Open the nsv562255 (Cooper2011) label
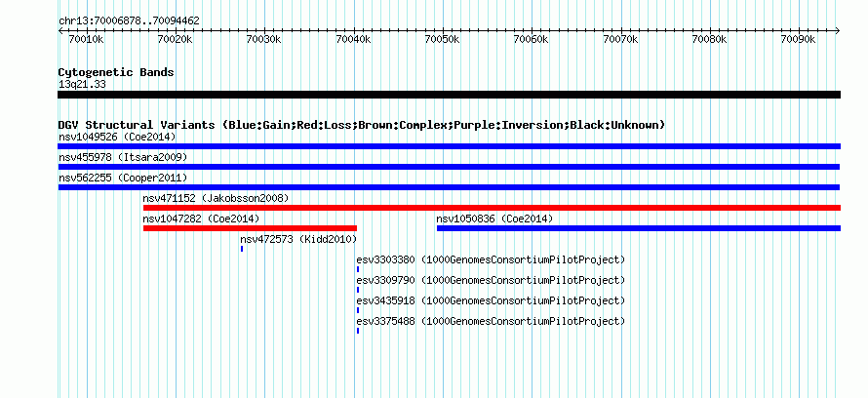This screenshot has width=868, height=398. coord(123,178)
